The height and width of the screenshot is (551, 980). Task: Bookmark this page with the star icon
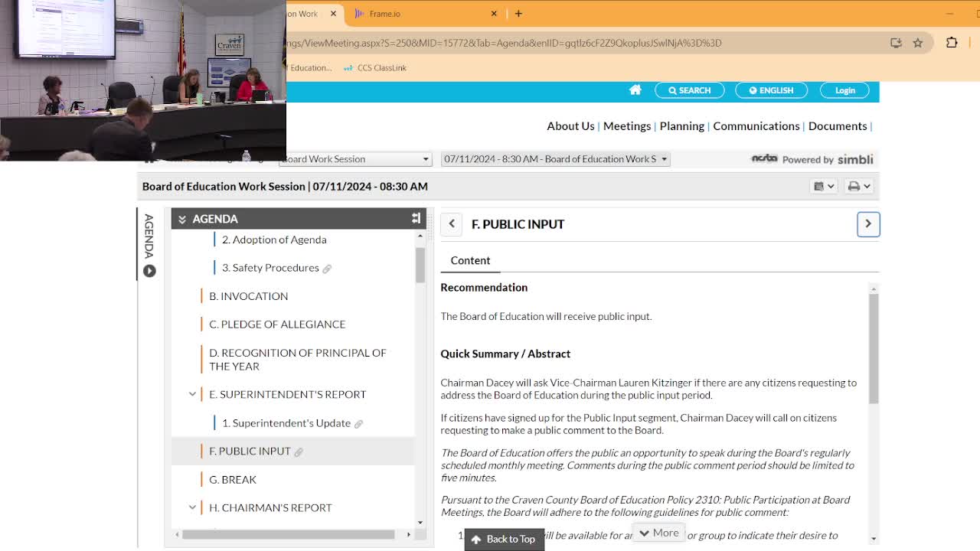click(x=917, y=43)
